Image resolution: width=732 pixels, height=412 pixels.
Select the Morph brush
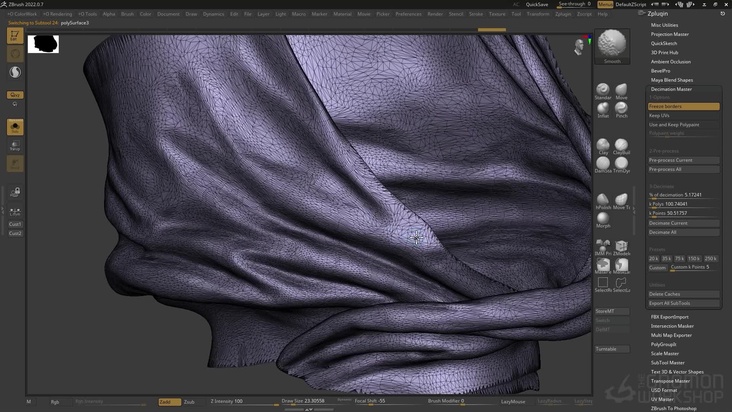(x=603, y=218)
